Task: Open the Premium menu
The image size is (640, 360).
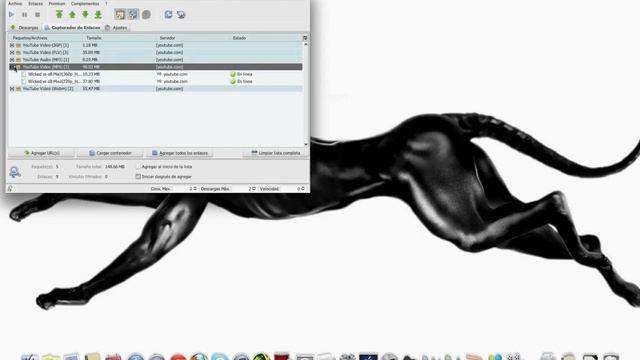Action: pos(57,3)
